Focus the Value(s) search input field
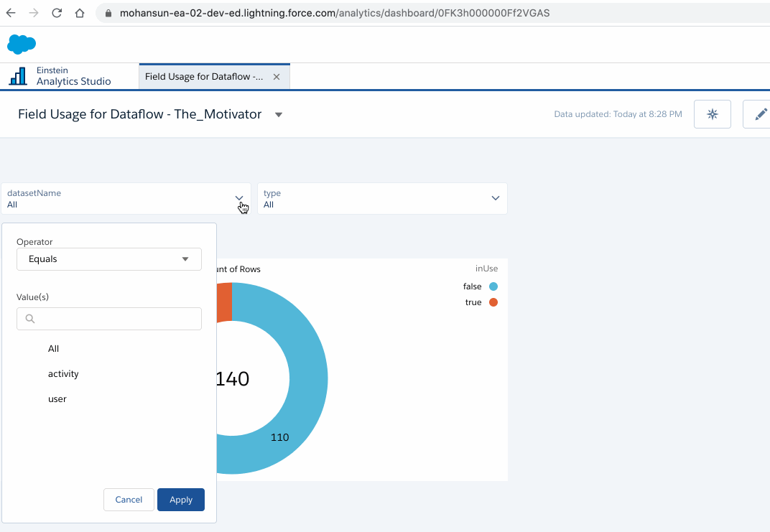The width and height of the screenshot is (770, 532). pyautogui.click(x=109, y=319)
